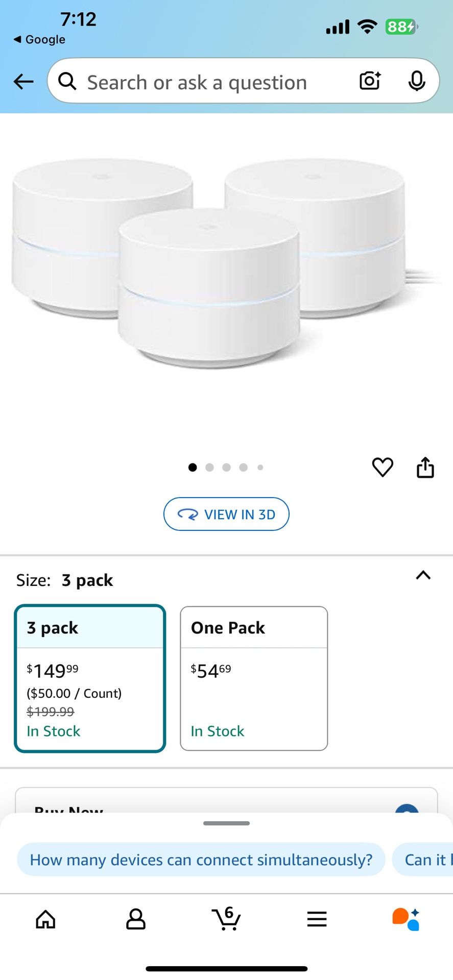The height and width of the screenshot is (980, 453).
Task: Select the 3 pack size option
Action: 90,678
